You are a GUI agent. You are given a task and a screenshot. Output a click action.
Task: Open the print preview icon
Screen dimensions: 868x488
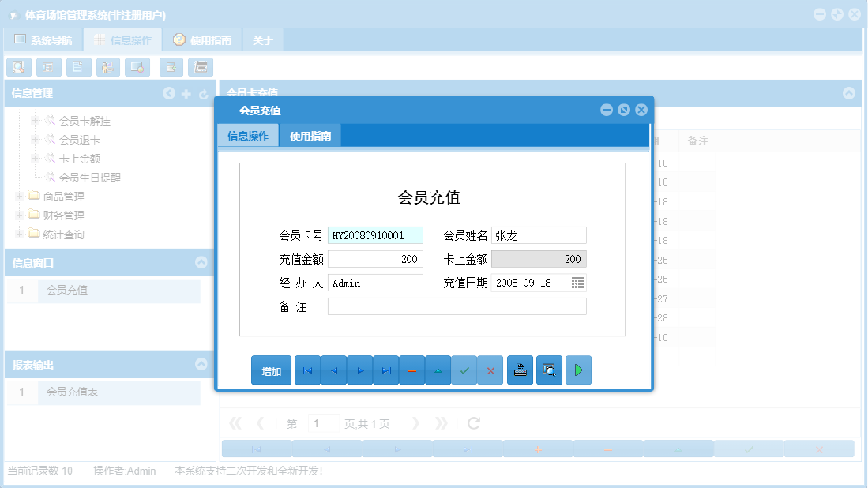(549, 370)
